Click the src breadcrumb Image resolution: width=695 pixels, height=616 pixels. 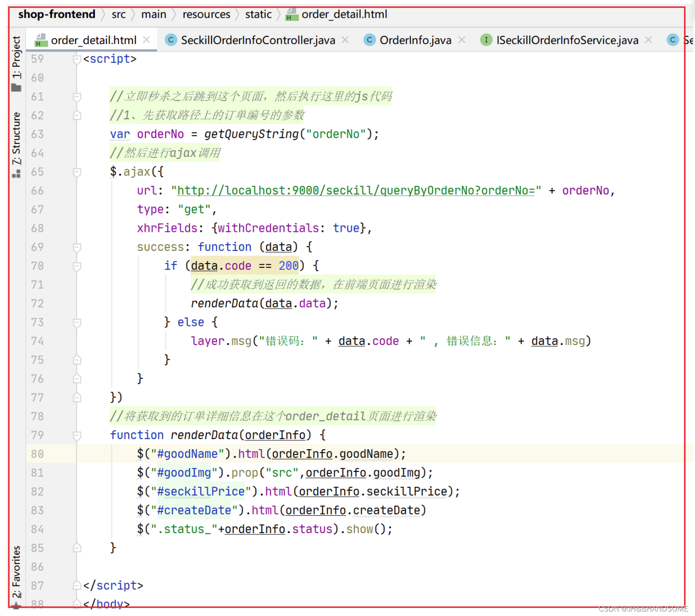pos(118,14)
